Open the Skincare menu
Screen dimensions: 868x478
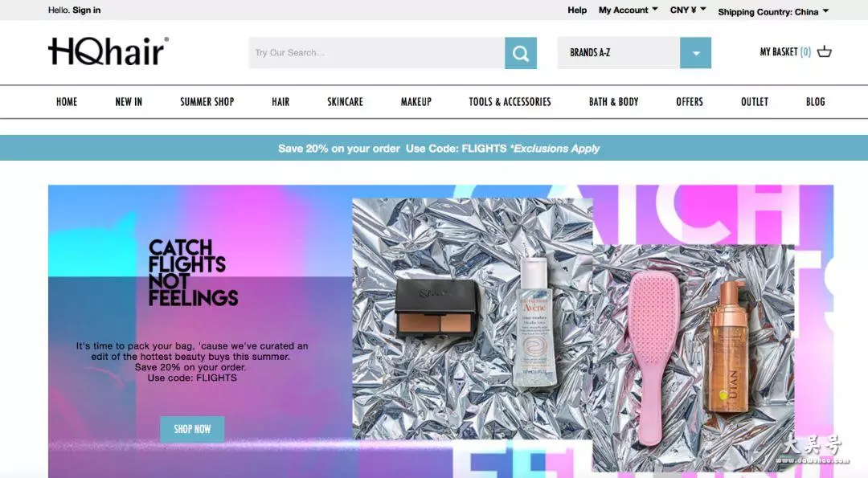click(x=345, y=102)
